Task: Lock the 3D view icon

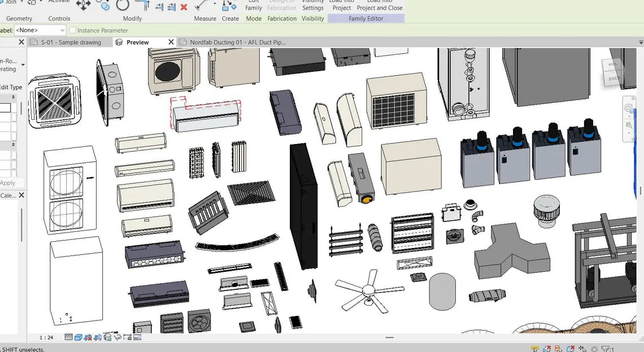Action: pyautogui.click(x=107, y=337)
